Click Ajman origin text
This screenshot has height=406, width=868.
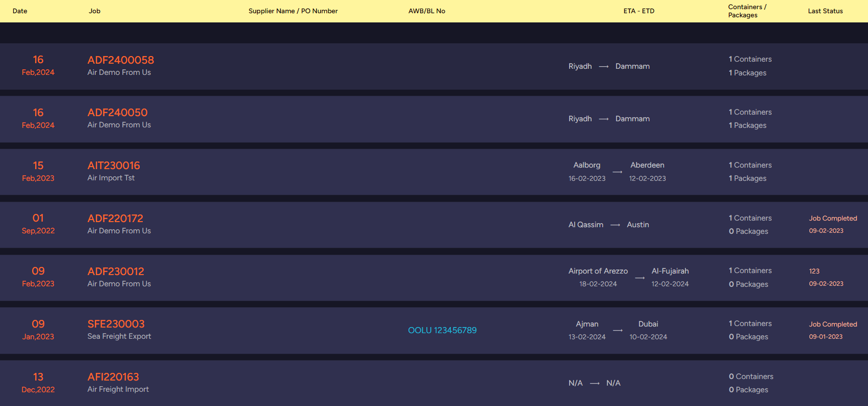point(587,324)
